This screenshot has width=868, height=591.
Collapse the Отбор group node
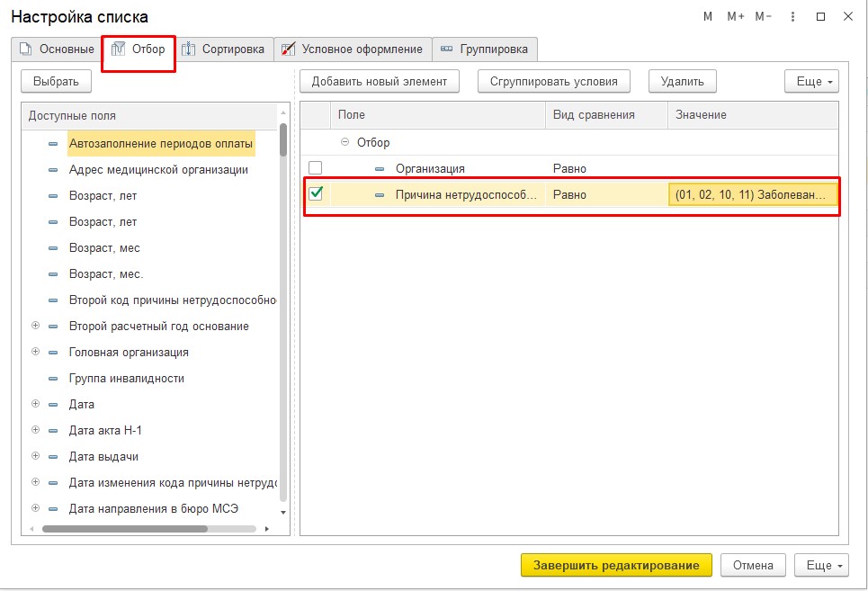point(345,142)
